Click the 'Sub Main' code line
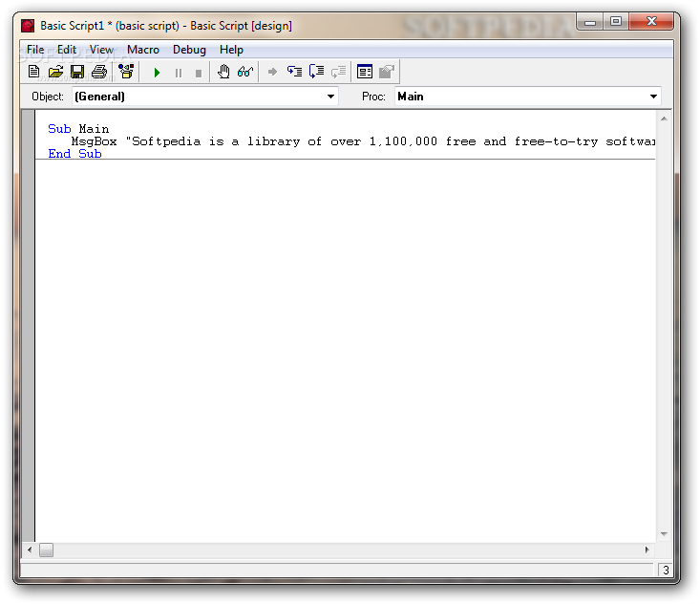Image resolution: width=700 pixels, height=604 pixels. [x=78, y=129]
